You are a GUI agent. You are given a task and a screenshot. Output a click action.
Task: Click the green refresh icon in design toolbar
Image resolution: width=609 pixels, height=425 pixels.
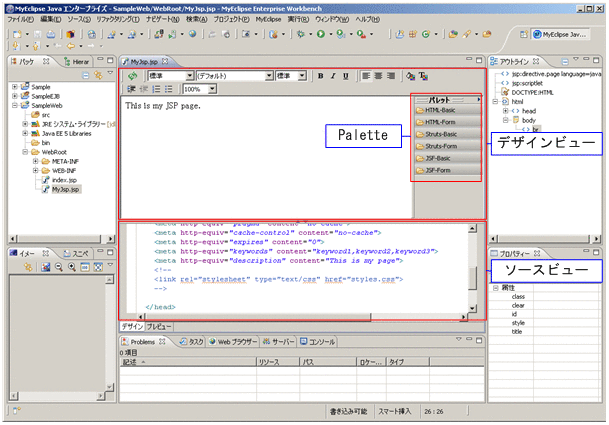(x=133, y=76)
